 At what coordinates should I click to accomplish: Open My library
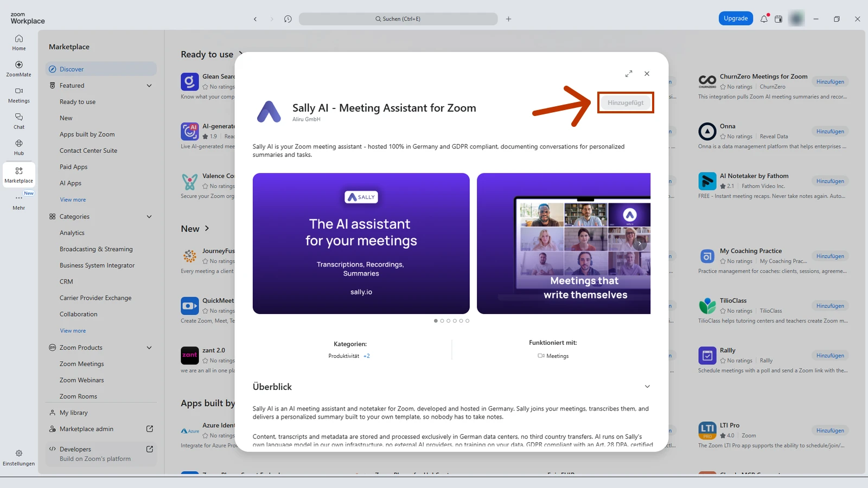click(x=73, y=413)
